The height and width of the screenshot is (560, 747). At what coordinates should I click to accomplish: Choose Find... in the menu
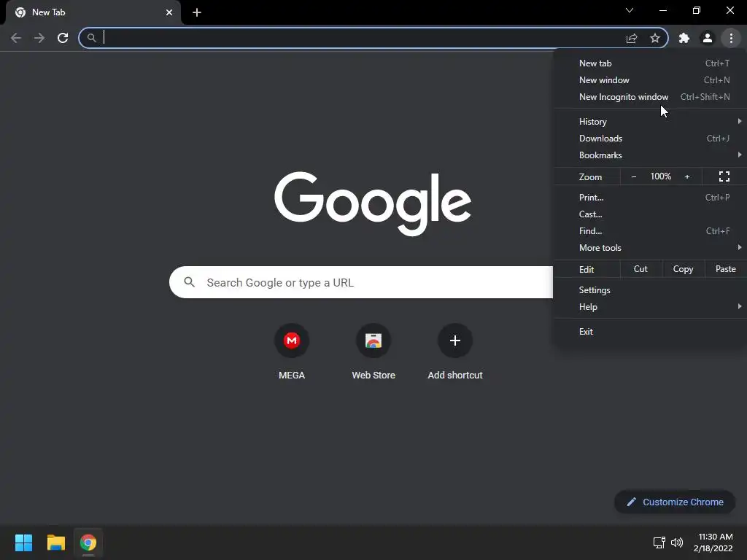(650, 231)
